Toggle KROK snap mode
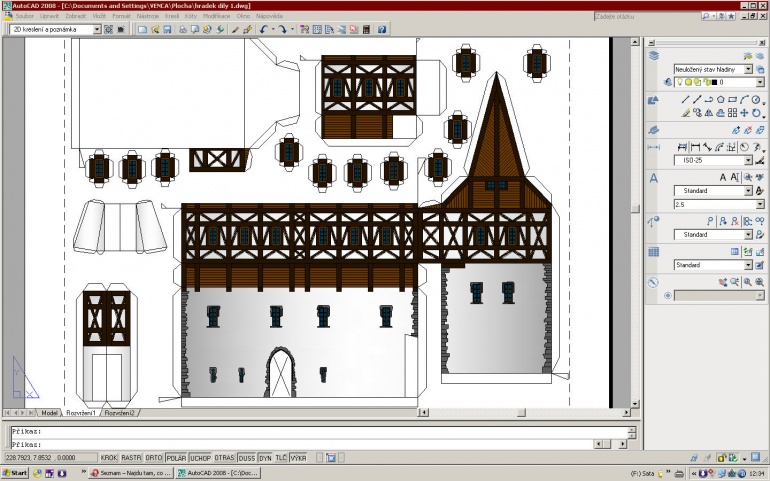The width and height of the screenshot is (770, 481). click(x=109, y=457)
